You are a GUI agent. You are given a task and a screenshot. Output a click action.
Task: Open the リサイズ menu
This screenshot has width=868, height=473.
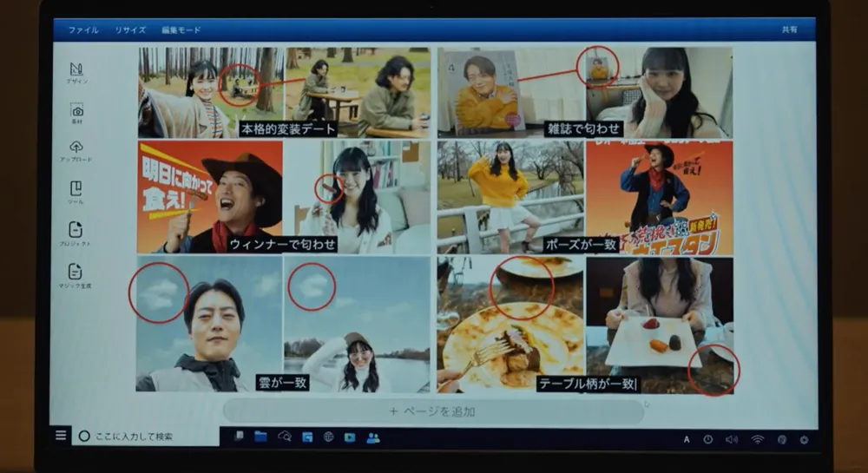pyautogui.click(x=130, y=30)
